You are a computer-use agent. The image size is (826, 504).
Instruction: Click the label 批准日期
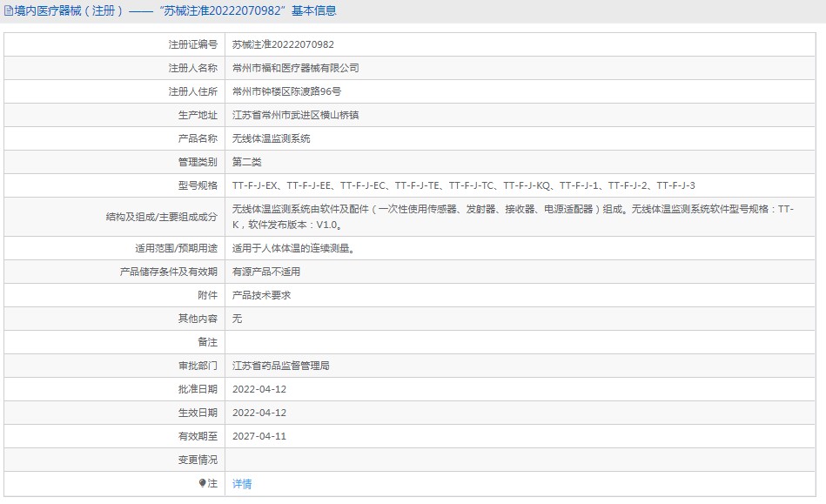tap(198, 389)
